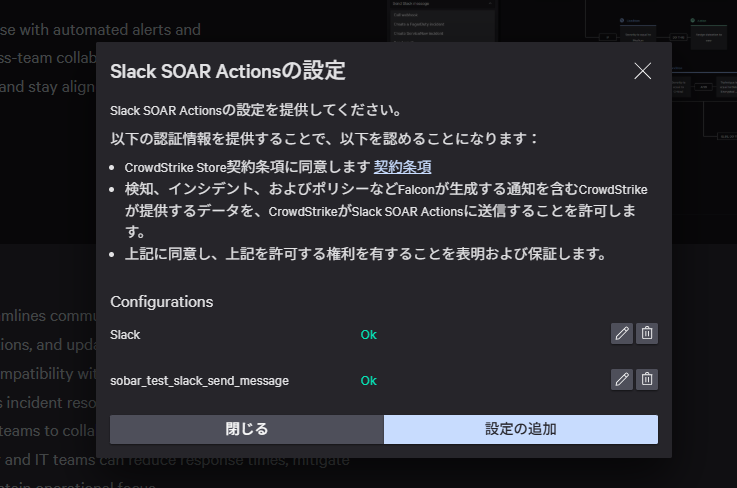Click the Slack SOAR Actionsの設定 dialog title
This screenshot has height=488, width=737.
pyautogui.click(x=227, y=71)
